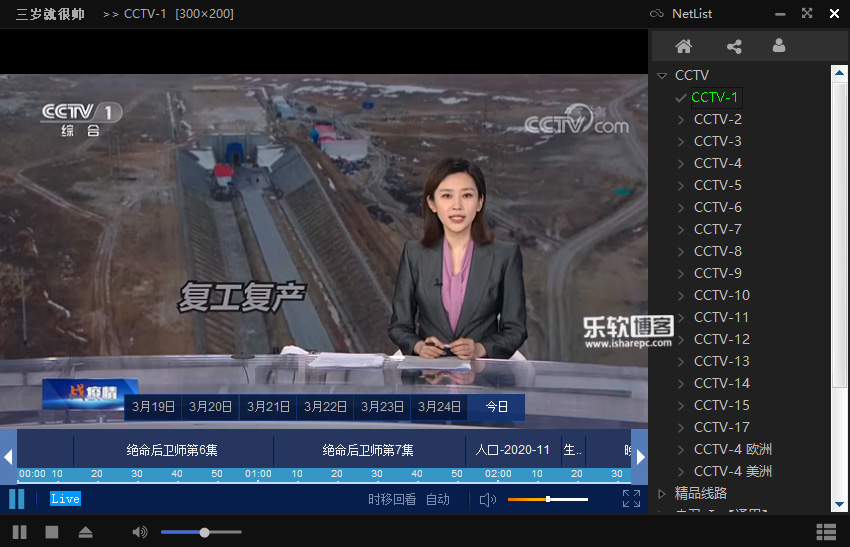The height and width of the screenshot is (547, 850).
Task: Switch to the 3月24日 date tab
Action: coord(439,407)
